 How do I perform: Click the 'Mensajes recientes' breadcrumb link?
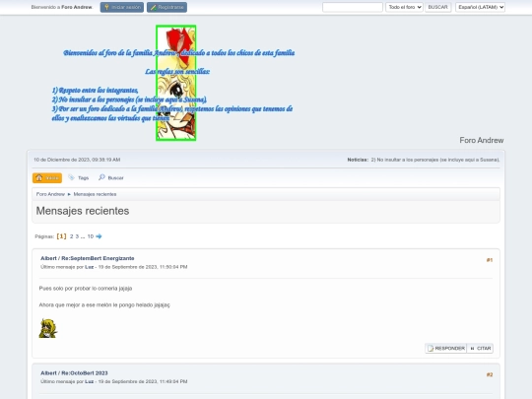pos(95,194)
